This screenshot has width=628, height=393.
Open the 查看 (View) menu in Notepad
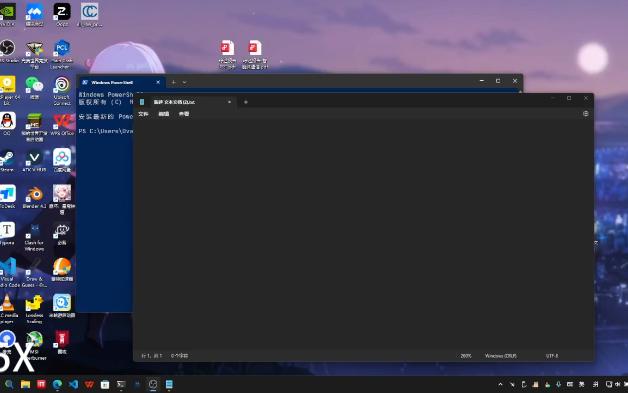point(184,114)
